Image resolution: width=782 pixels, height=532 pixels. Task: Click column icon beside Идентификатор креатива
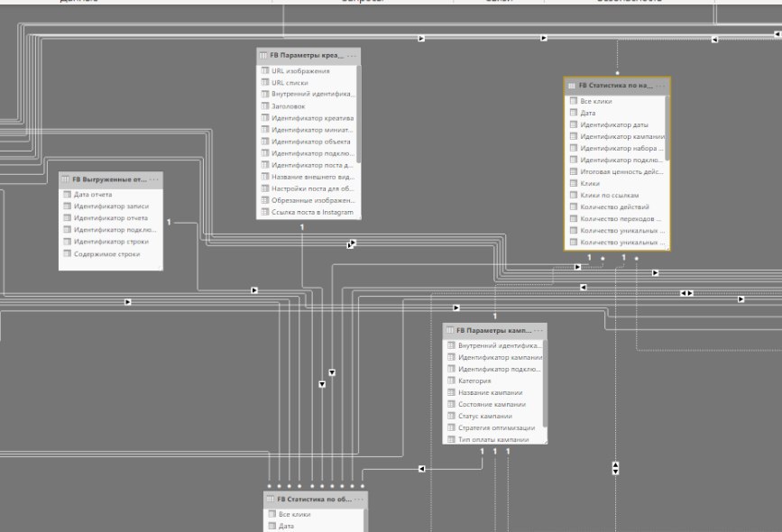point(265,117)
